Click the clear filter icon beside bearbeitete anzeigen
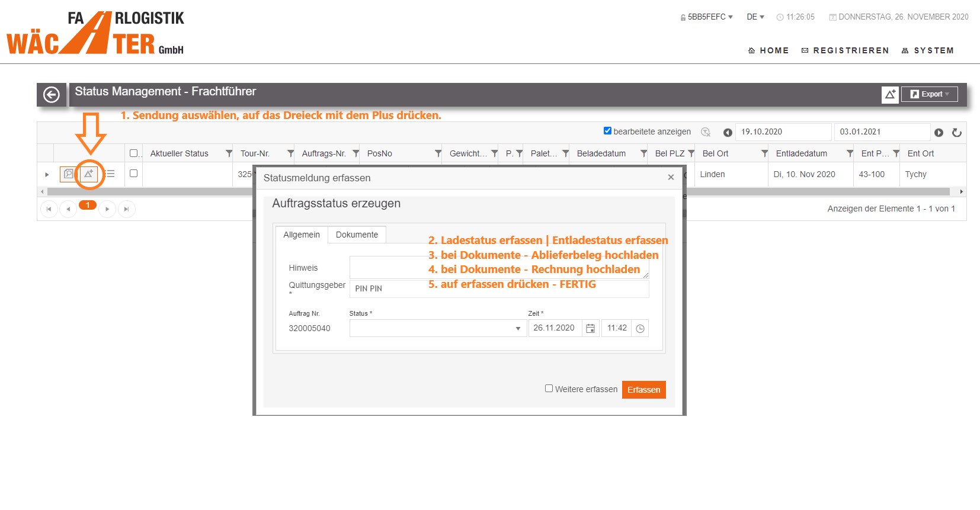 706,132
